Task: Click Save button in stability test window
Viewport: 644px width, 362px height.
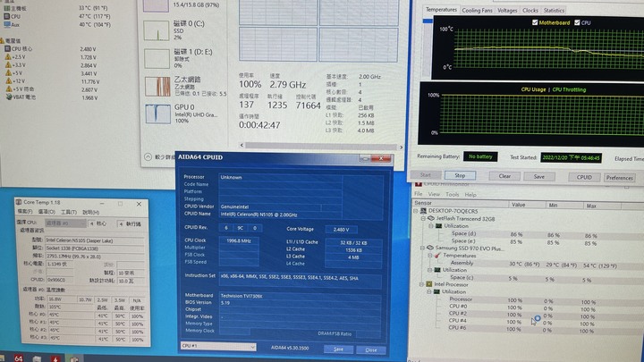Action: [x=538, y=176]
